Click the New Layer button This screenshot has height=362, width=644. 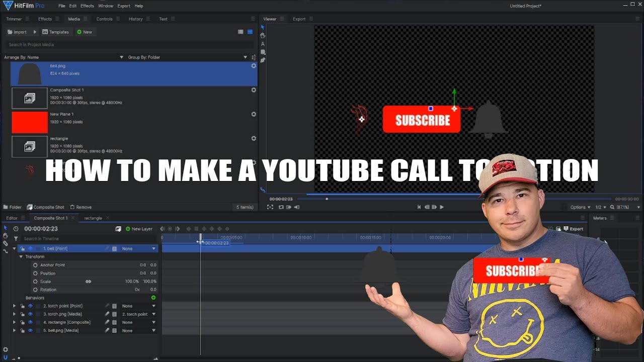(x=139, y=229)
